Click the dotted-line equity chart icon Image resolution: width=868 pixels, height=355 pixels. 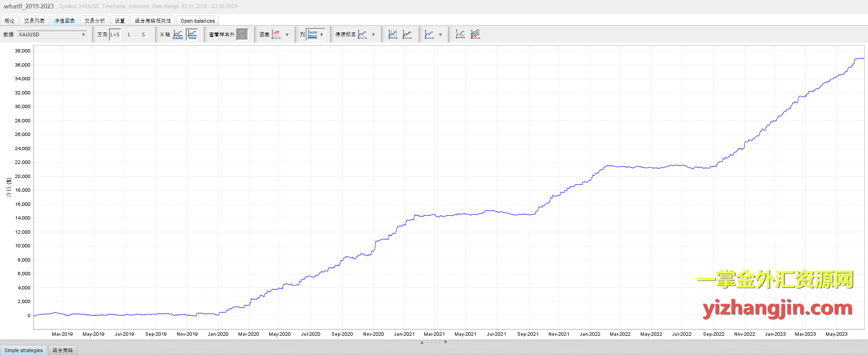[x=460, y=34]
